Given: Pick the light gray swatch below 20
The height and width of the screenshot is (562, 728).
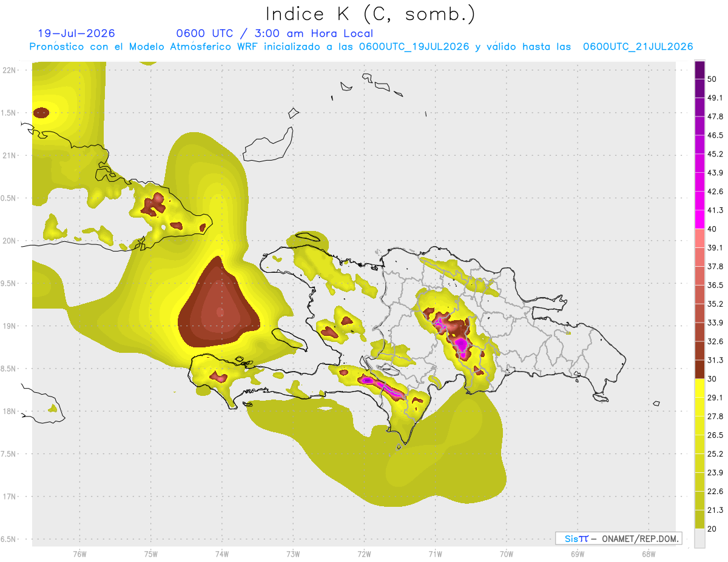Looking at the screenshot, I should [700, 538].
